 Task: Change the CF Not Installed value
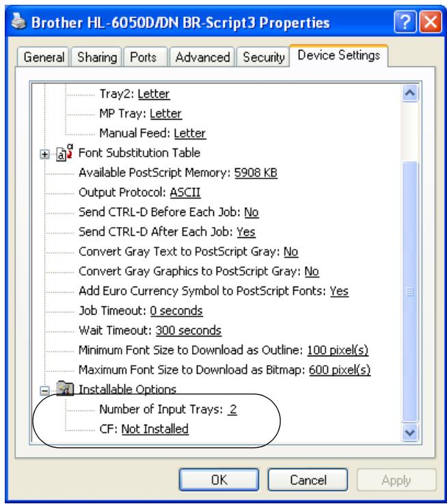(155, 429)
